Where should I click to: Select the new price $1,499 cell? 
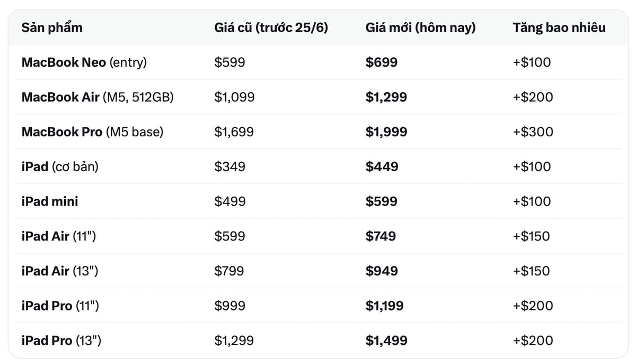coord(386,341)
